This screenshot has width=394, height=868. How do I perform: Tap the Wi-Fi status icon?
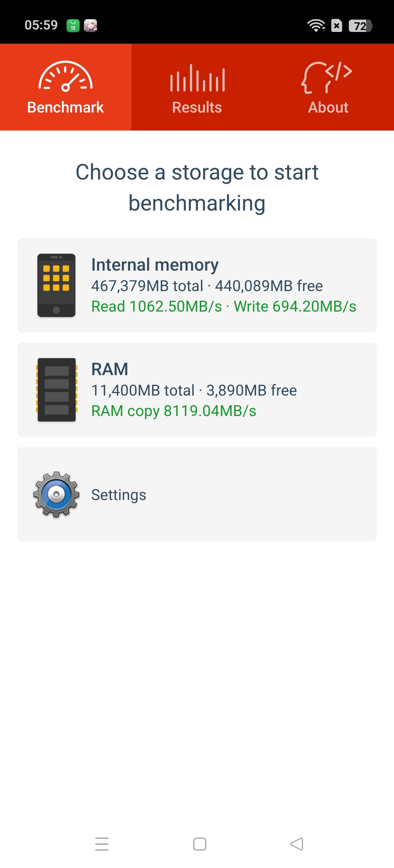pos(316,26)
